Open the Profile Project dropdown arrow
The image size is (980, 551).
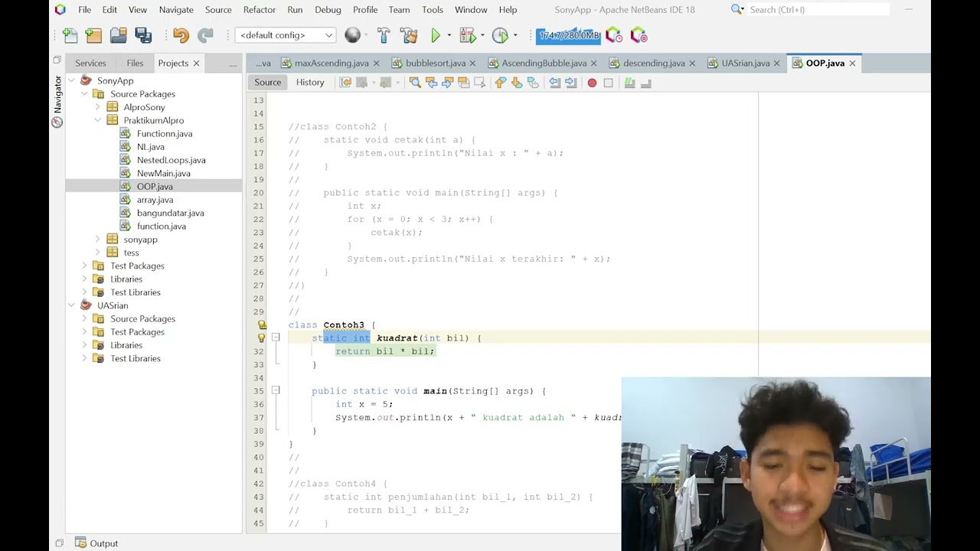coord(515,35)
